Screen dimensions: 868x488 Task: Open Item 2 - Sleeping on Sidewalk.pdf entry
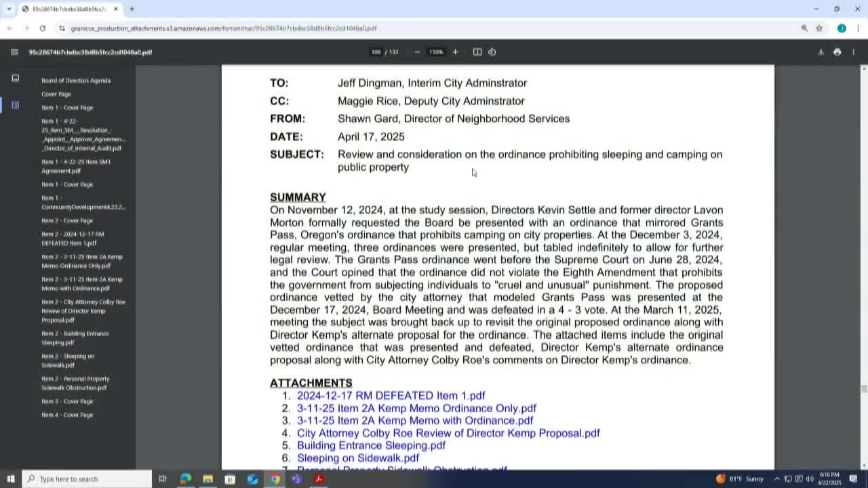point(68,361)
